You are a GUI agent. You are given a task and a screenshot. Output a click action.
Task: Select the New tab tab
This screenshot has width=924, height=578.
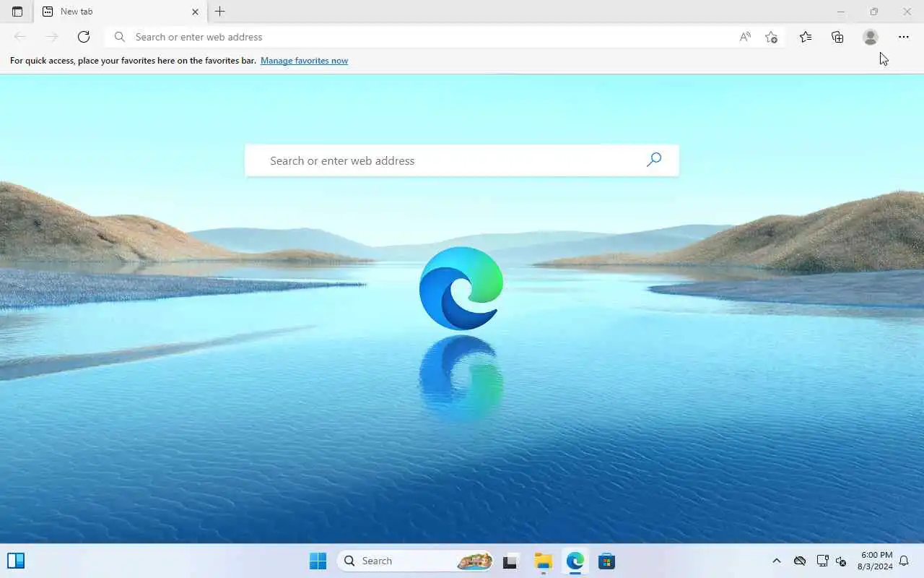121,12
